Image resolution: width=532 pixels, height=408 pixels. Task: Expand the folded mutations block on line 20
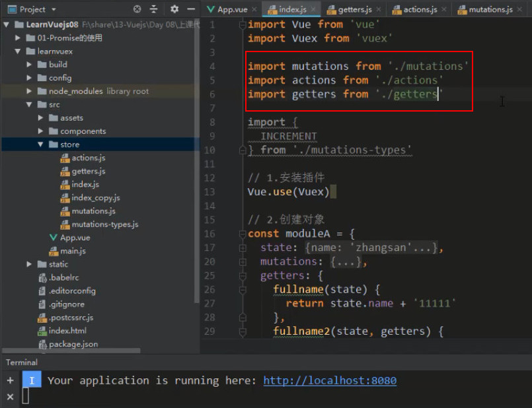click(243, 261)
